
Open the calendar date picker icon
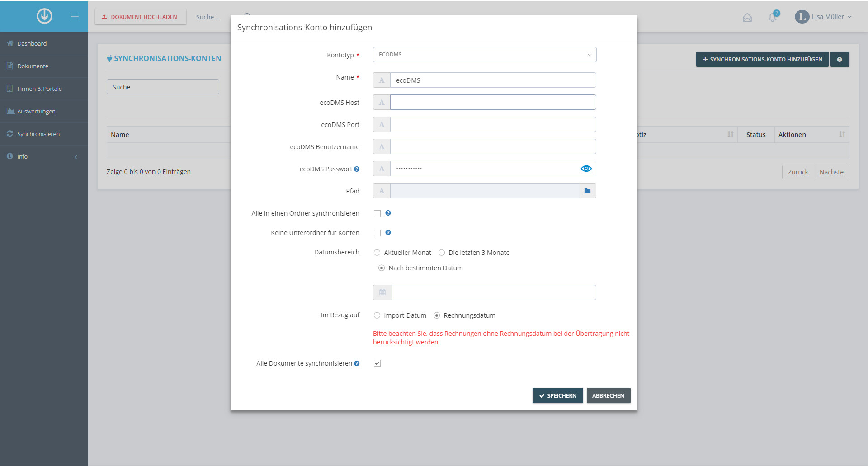[382, 292]
